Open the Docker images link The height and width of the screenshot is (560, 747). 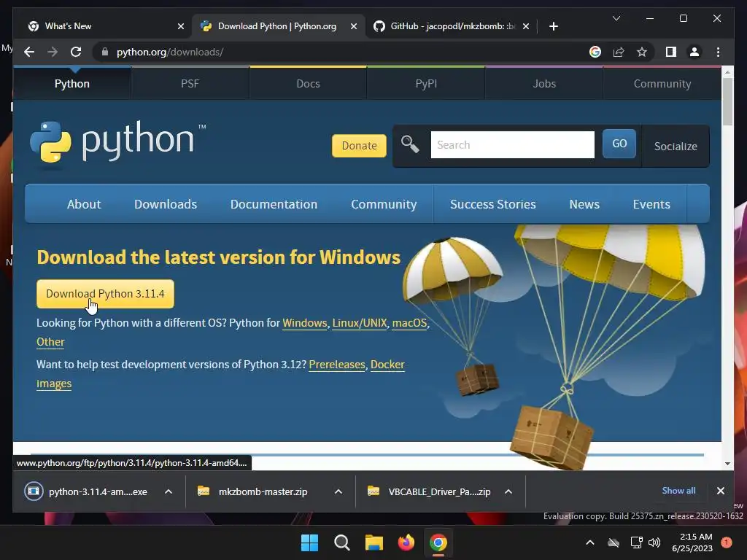tap(387, 365)
